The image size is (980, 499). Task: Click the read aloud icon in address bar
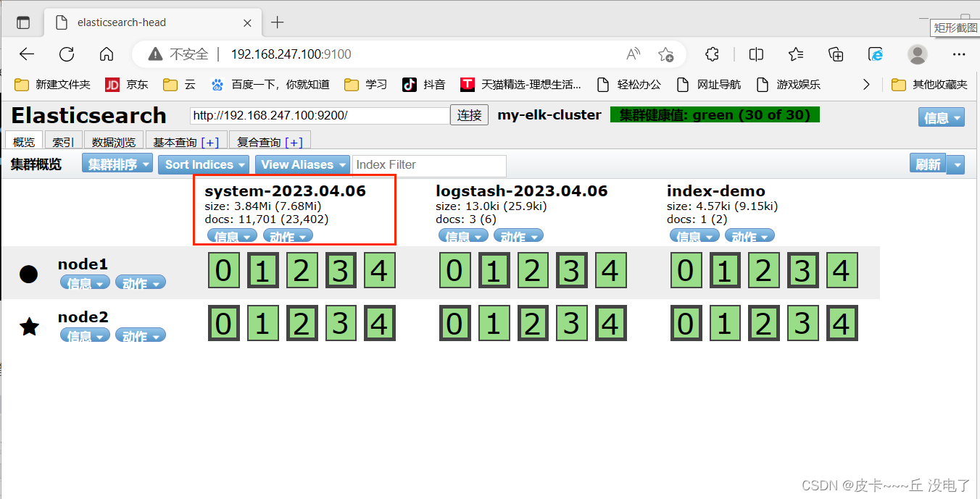[x=633, y=54]
